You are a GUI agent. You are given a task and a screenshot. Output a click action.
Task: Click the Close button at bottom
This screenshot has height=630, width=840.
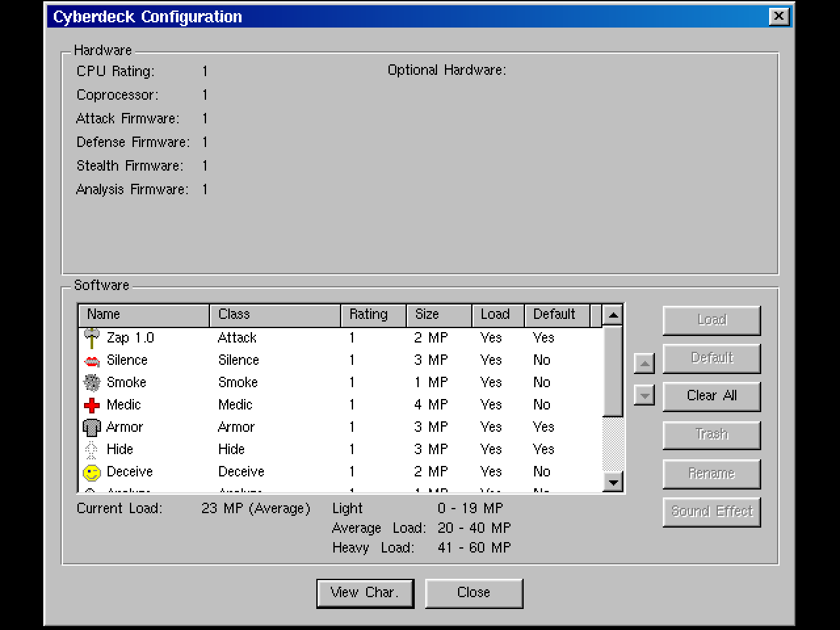[474, 593]
